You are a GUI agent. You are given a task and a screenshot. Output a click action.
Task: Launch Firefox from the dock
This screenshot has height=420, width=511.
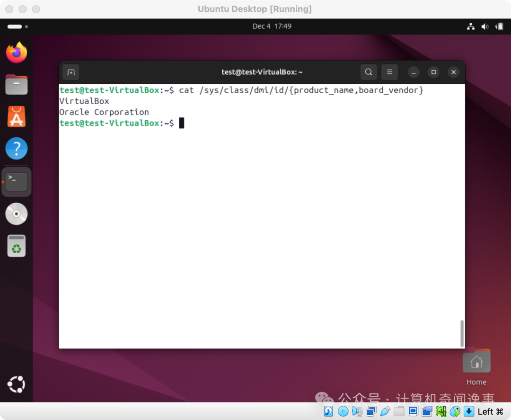pos(17,53)
